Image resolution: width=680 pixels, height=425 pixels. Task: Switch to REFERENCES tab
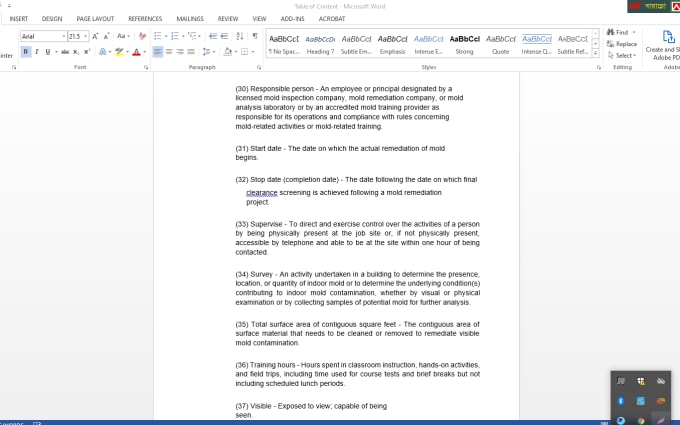145,19
